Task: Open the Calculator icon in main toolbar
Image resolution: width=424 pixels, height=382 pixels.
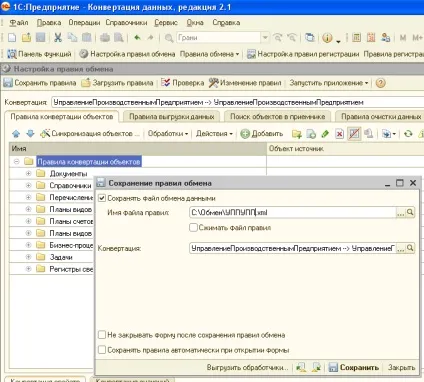Action: click(x=356, y=38)
